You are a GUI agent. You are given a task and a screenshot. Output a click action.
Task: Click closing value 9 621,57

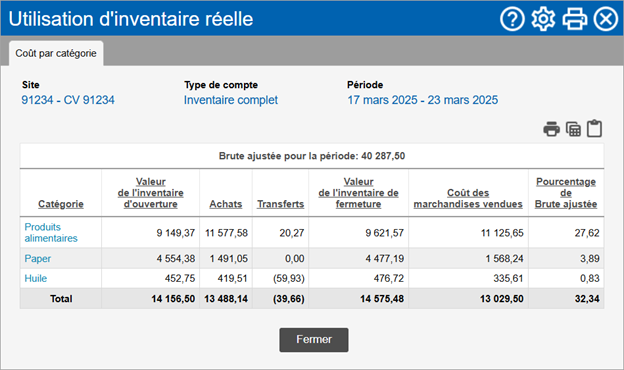point(384,233)
